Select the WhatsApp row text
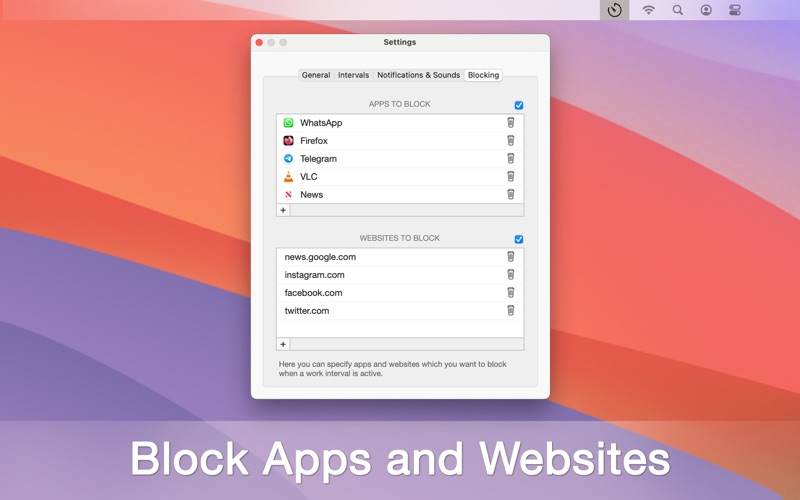The width and height of the screenshot is (800, 500). (321, 123)
